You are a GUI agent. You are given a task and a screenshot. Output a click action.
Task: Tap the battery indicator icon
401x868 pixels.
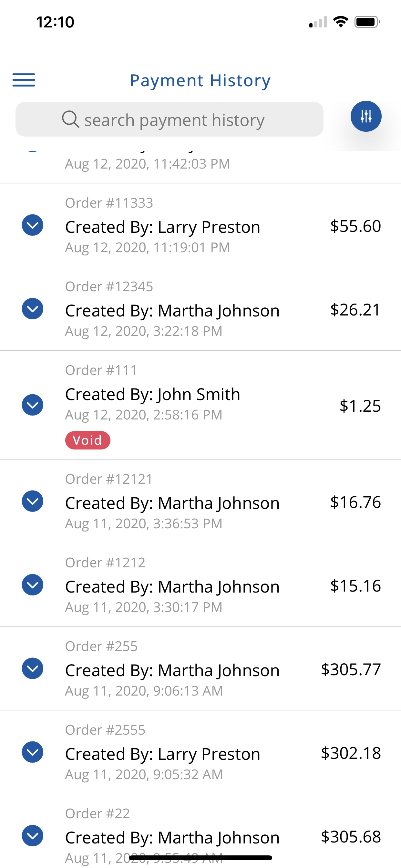(x=367, y=22)
